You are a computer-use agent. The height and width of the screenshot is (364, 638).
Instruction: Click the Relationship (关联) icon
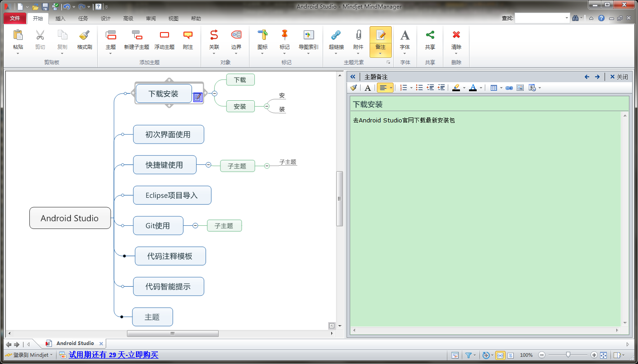[x=214, y=35]
